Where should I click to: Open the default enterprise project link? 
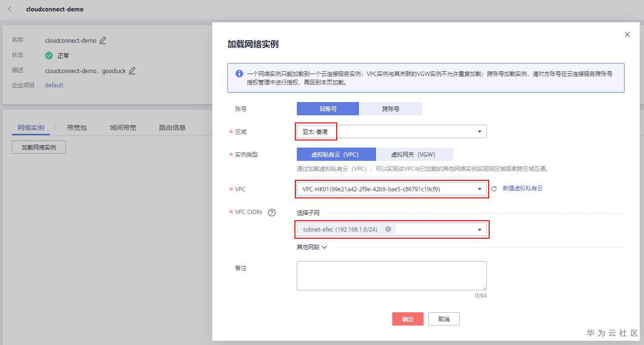click(54, 85)
